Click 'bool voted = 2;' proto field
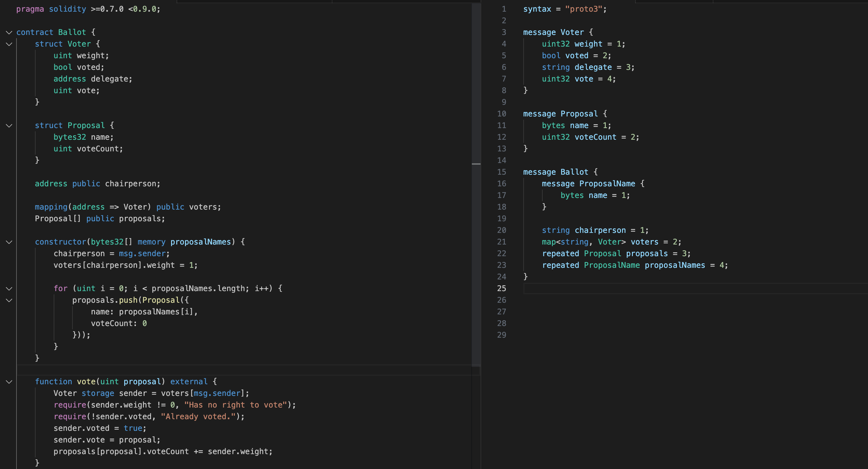 click(x=577, y=56)
